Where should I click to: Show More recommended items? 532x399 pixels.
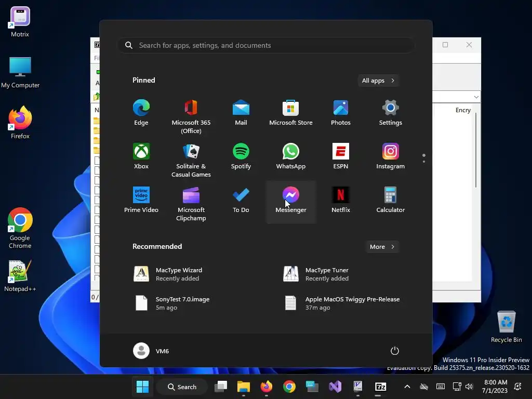[x=382, y=247]
